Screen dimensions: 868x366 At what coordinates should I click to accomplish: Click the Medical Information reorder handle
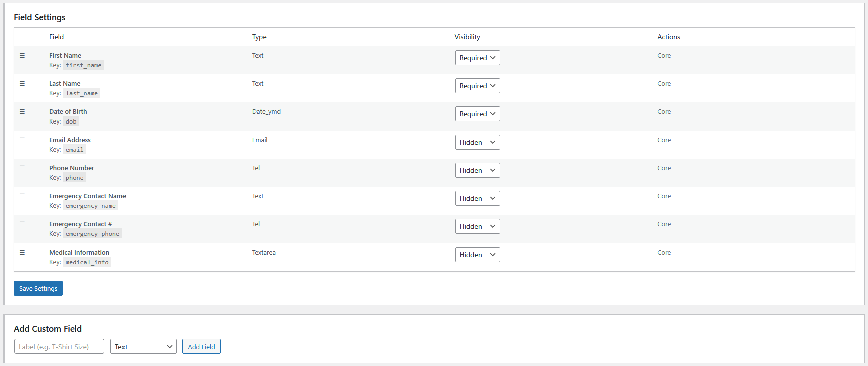[22, 253]
